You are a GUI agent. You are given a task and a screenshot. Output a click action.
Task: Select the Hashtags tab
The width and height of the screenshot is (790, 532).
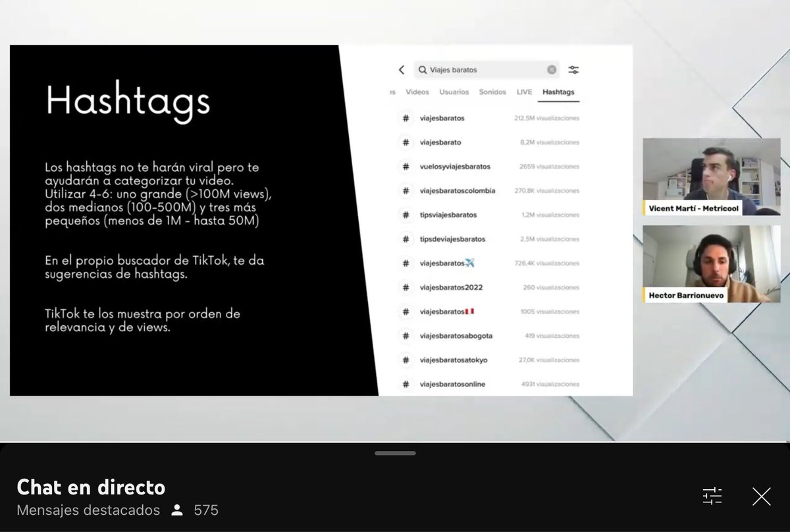click(558, 92)
